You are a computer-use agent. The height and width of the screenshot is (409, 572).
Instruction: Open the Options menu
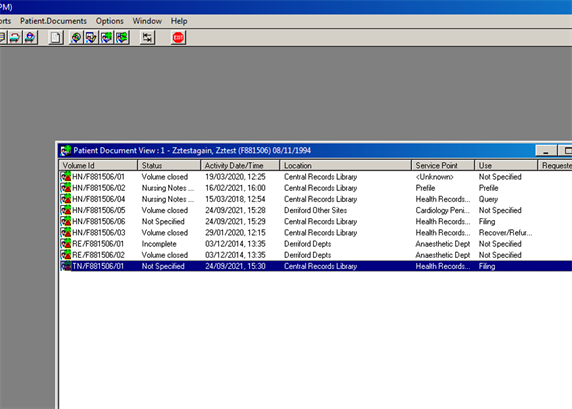(x=109, y=21)
